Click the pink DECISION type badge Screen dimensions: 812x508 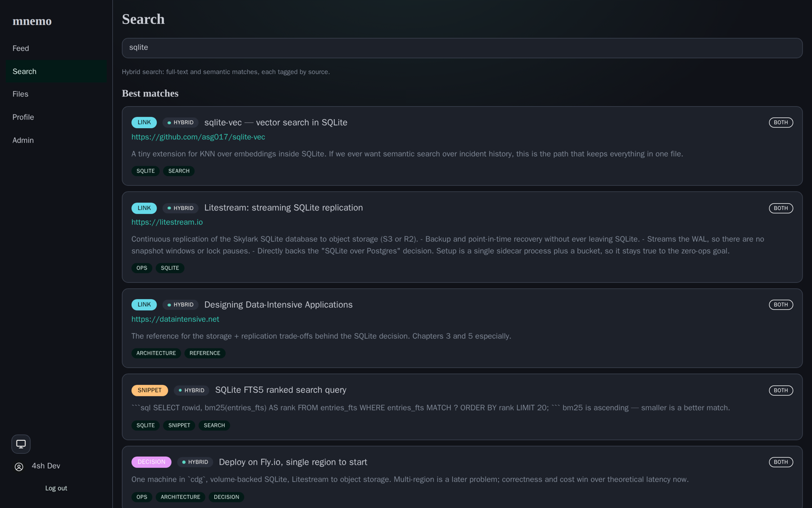click(151, 462)
